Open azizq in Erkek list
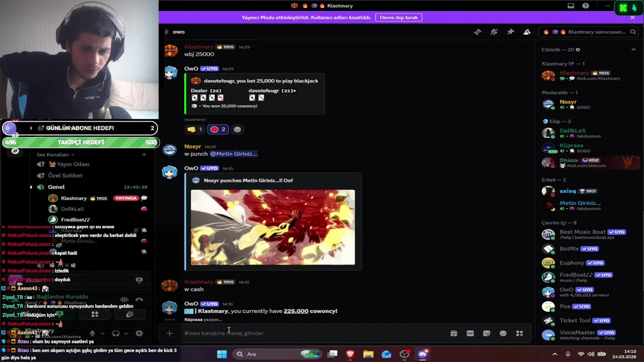Viewport: 644px width, 362px height. 590,191
